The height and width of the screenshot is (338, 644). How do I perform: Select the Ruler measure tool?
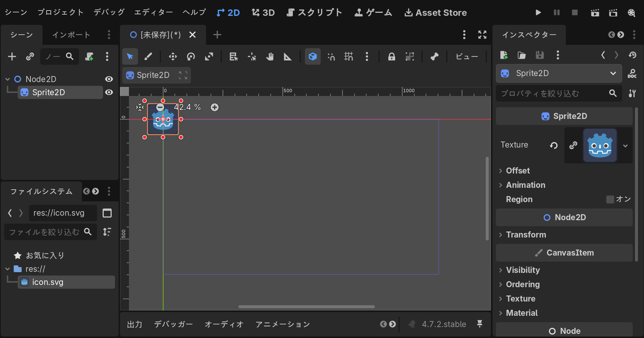pyautogui.click(x=288, y=56)
